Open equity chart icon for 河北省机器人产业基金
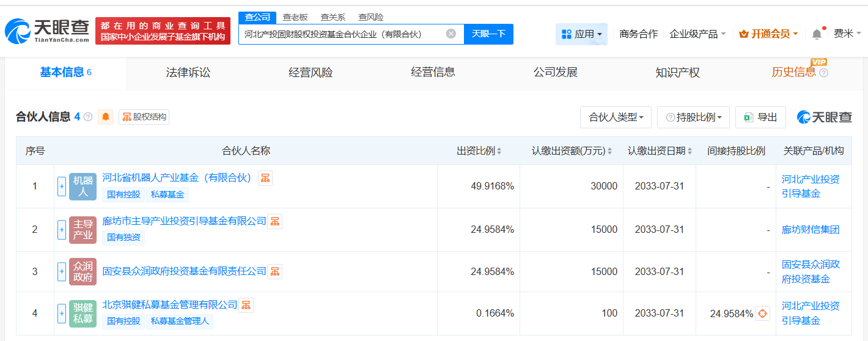Viewport: 868px width, 341px height. [x=265, y=178]
